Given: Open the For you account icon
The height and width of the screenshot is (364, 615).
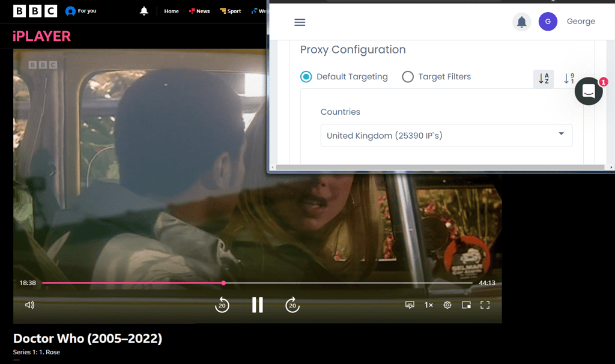Looking at the screenshot, I should (70, 11).
